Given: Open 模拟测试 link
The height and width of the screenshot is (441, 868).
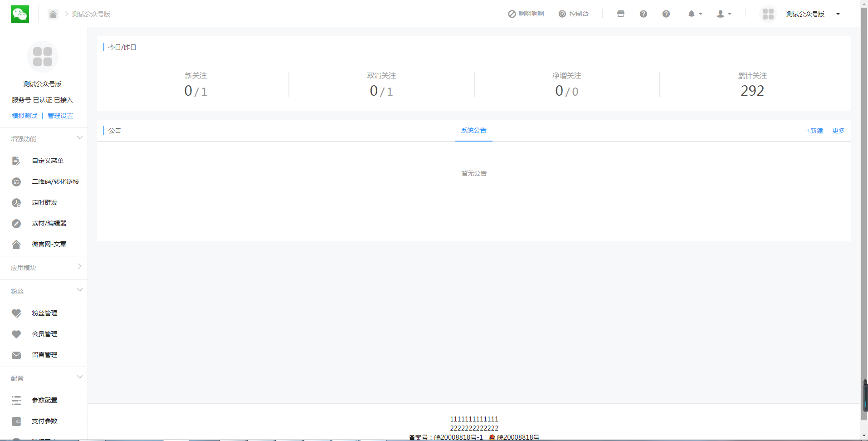Looking at the screenshot, I should point(24,116).
